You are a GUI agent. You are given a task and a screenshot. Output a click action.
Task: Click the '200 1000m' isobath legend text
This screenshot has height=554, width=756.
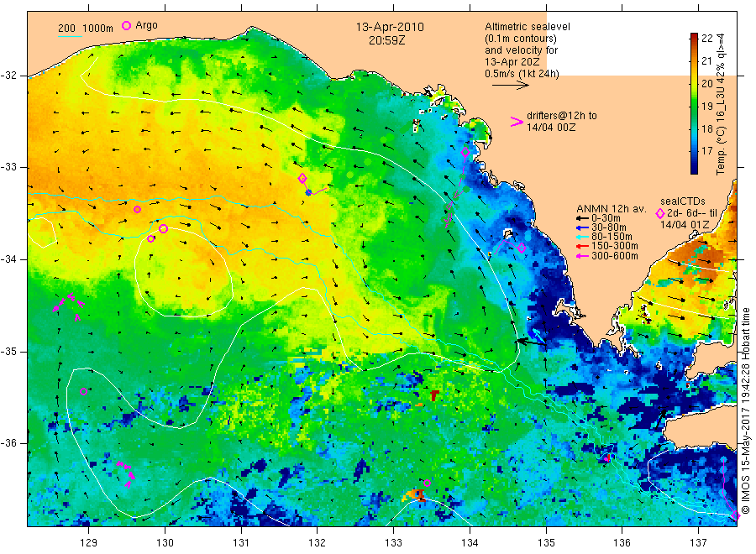tap(86, 29)
